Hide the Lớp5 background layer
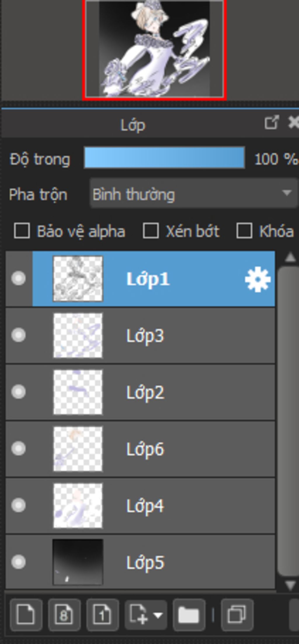299x644 pixels. pos(18,562)
